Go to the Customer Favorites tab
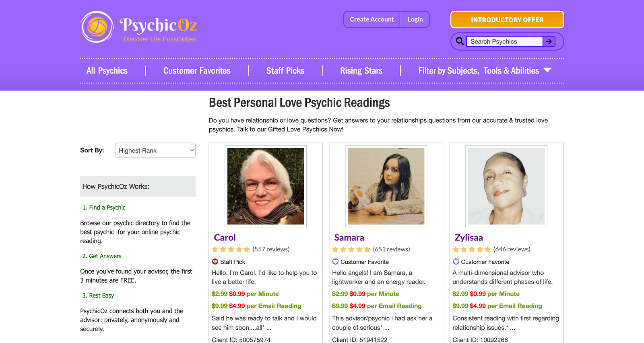The image size is (644, 343). 197,71
